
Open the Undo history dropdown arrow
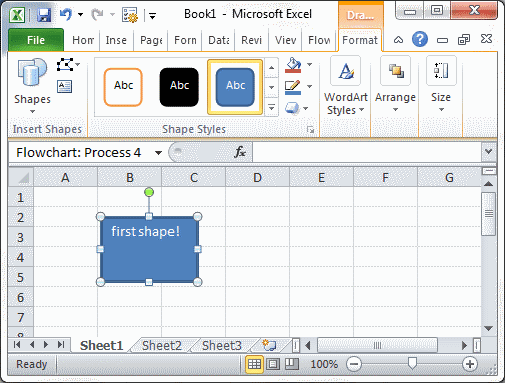[x=80, y=15]
